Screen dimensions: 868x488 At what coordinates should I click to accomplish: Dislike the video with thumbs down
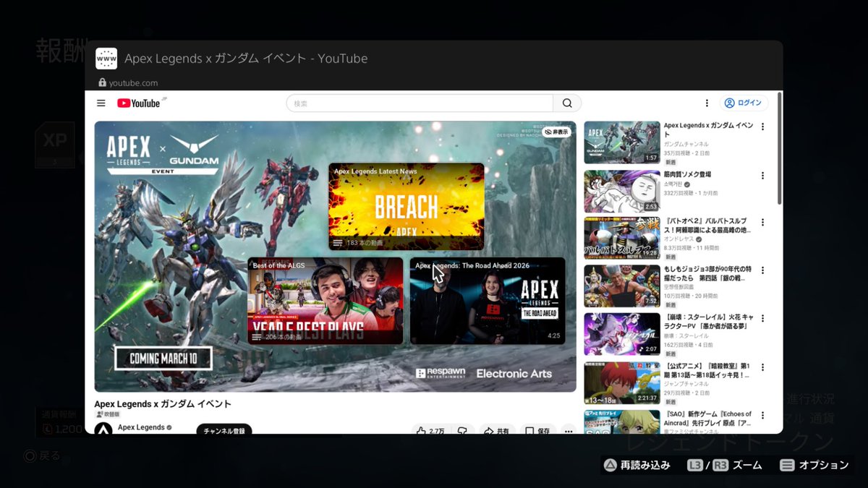[462, 430]
